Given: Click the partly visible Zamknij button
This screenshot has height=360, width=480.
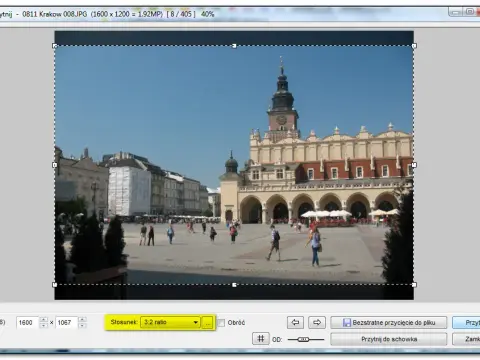Looking at the screenshot, I should tap(466, 339).
